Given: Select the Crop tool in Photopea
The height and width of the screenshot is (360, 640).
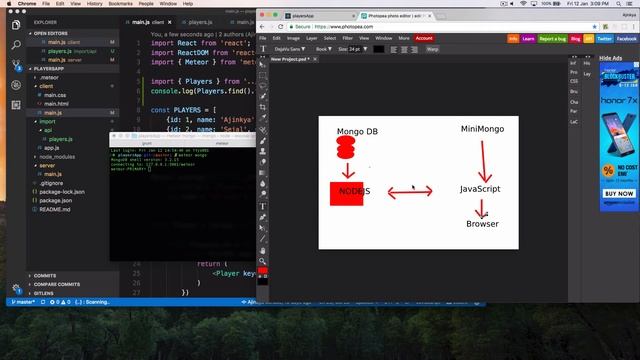Looking at the screenshot, I should tap(262, 107).
